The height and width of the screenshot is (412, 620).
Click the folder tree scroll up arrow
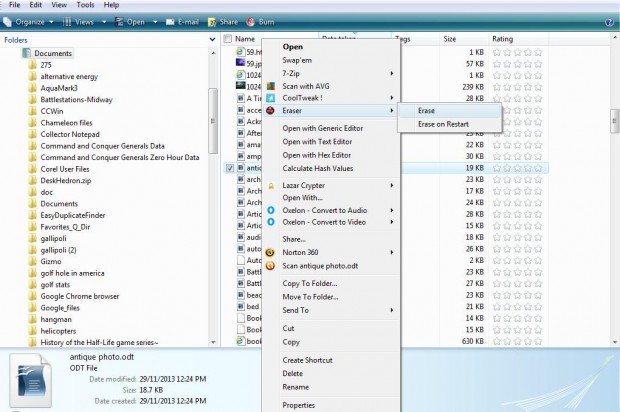click(213, 53)
